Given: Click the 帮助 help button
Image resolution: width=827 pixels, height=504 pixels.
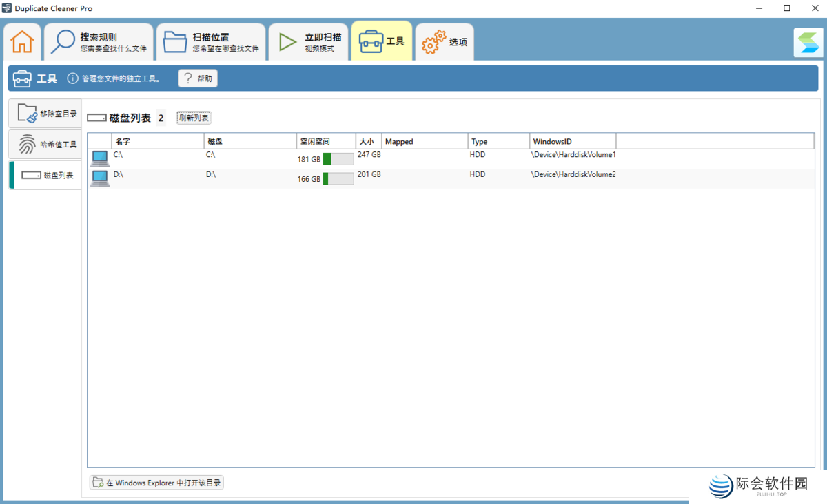Looking at the screenshot, I should click(198, 78).
